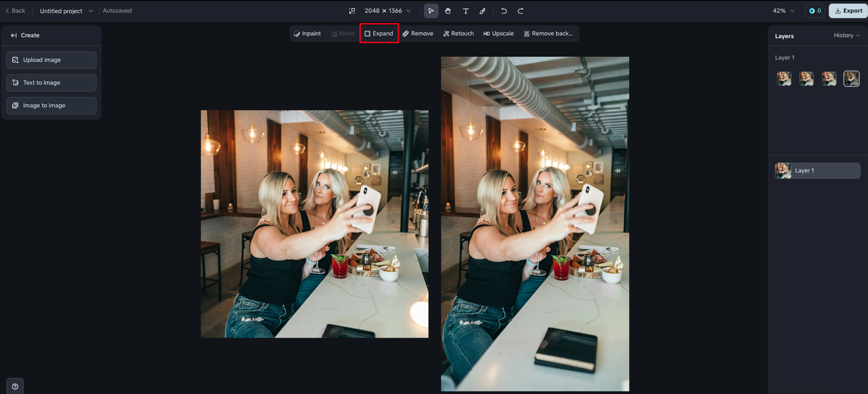Click the canvas resize icon beside 2048 × 1366

tap(352, 11)
